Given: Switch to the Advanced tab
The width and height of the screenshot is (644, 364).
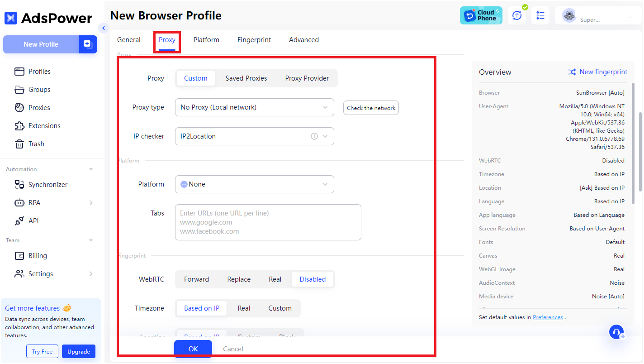Looking at the screenshot, I should [x=303, y=39].
